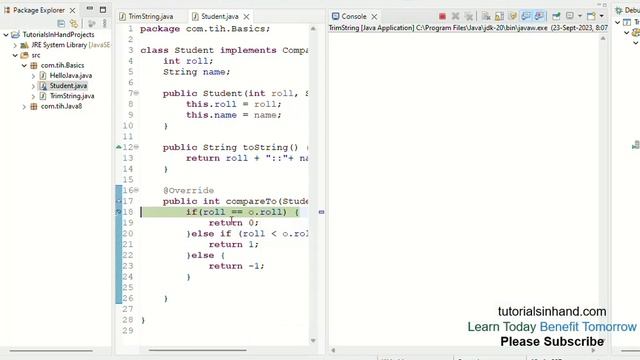Fold the Student constructor at line 7
This screenshot has height=360, width=640.
click(136, 93)
